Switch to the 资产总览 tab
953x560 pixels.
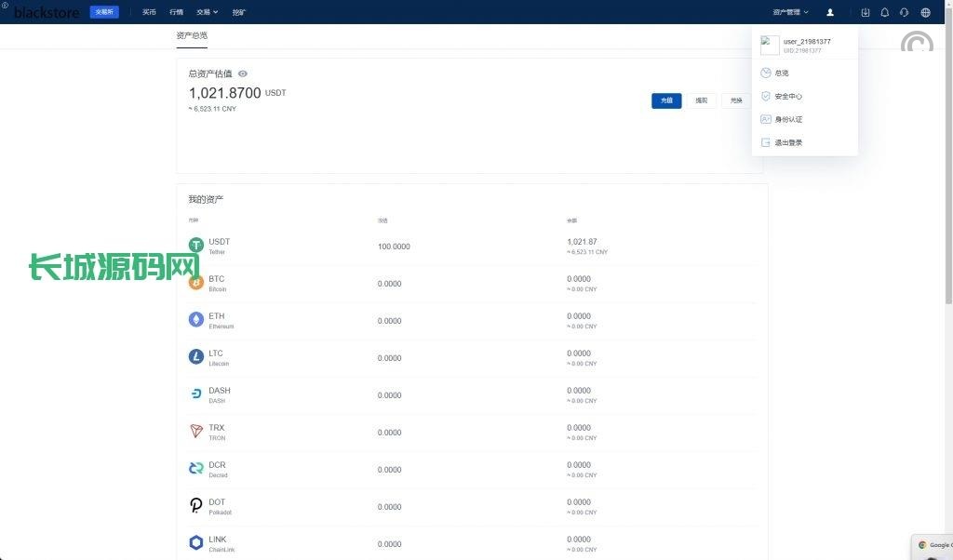192,35
